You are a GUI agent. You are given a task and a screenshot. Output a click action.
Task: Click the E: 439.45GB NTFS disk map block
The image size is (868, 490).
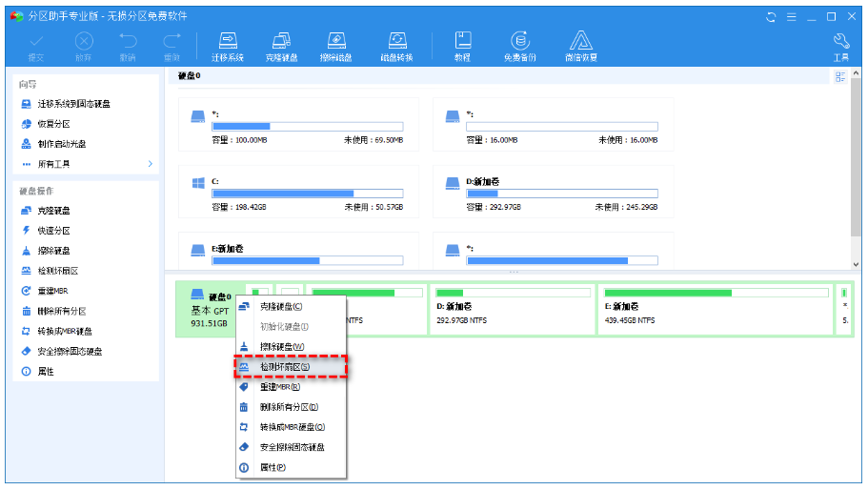pos(716,310)
